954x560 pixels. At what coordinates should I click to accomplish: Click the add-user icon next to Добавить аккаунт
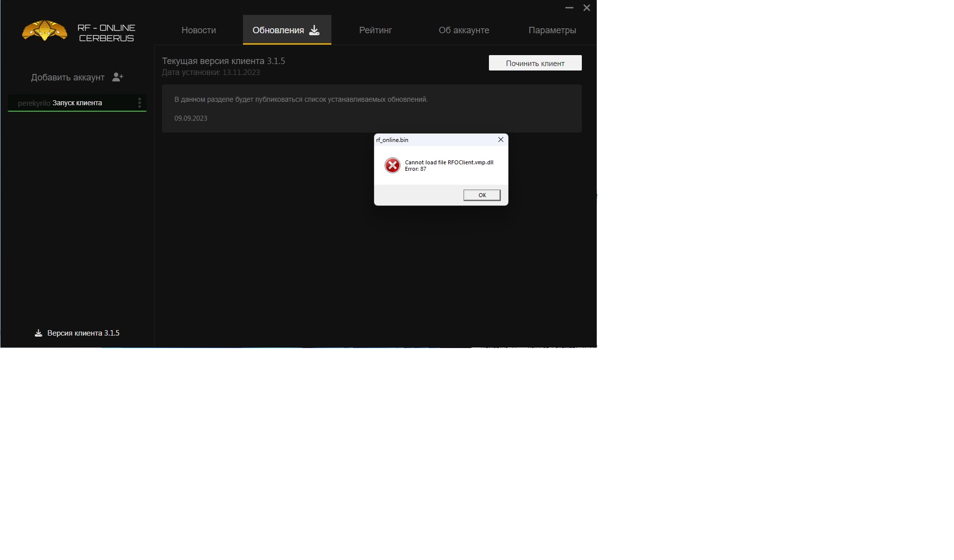[117, 77]
